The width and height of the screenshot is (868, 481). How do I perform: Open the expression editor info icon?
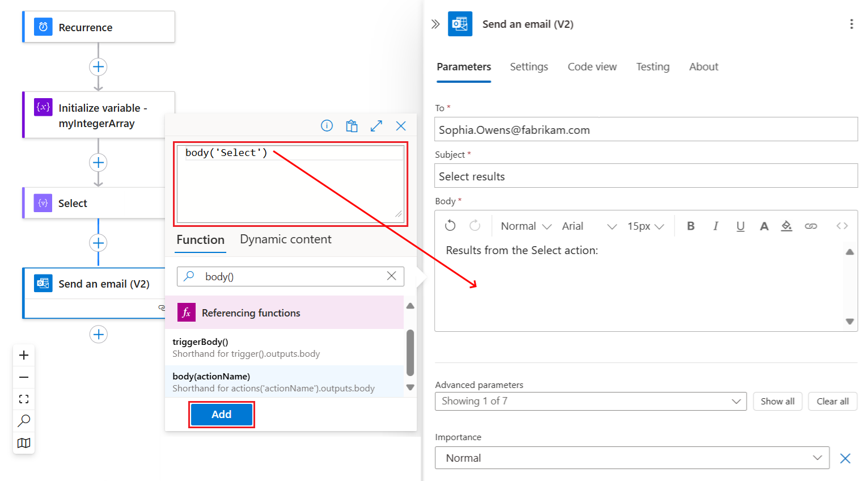327,126
